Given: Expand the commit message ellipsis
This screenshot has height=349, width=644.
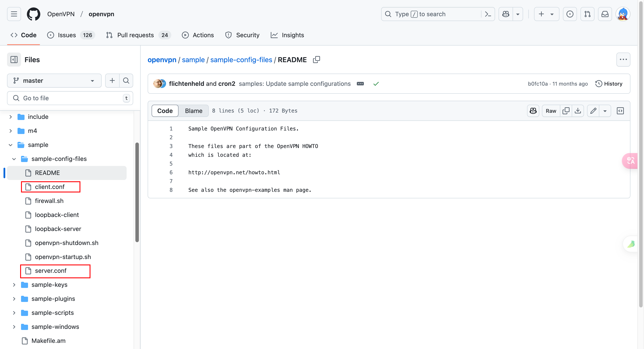Looking at the screenshot, I should click(x=360, y=84).
